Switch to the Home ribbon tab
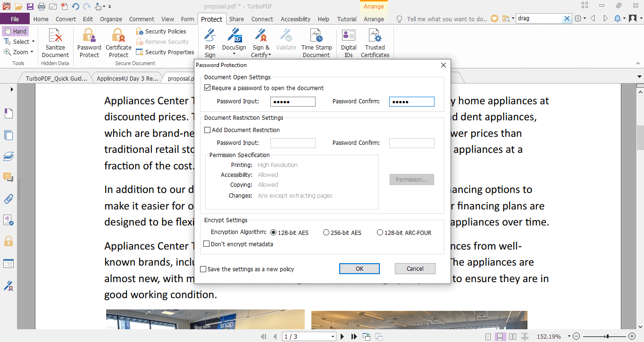Image resolution: width=644 pixels, height=342 pixels. click(41, 19)
